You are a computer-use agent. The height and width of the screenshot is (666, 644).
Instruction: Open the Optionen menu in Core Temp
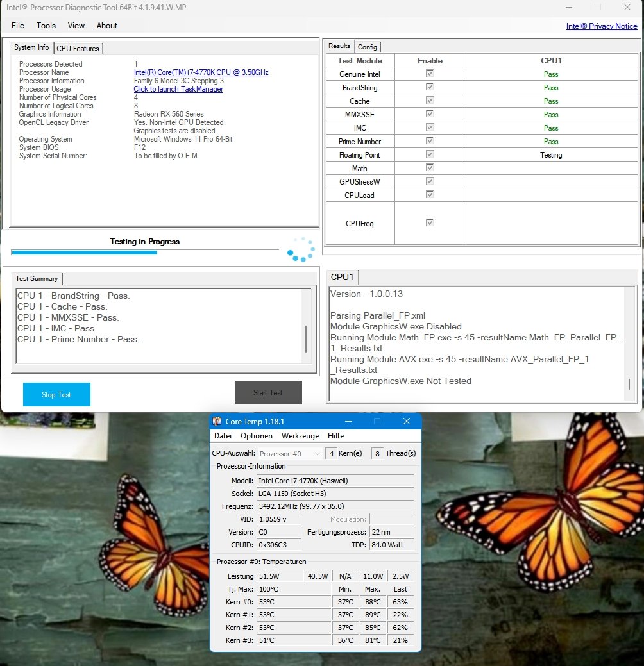click(x=257, y=436)
